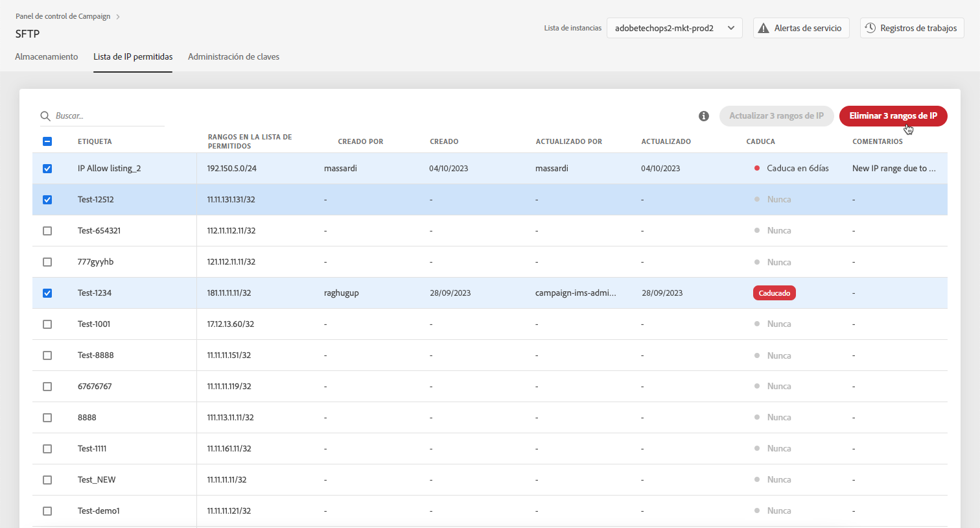
Task: Switch to the Almacenamiento tab
Action: (47, 57)
